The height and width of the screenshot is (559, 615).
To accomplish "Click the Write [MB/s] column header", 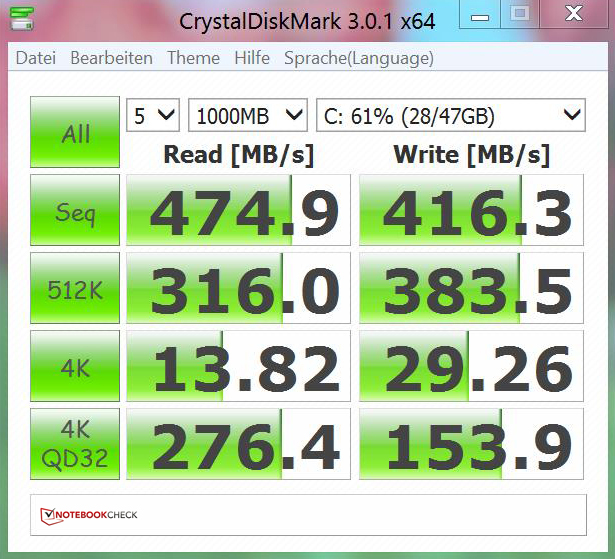I will [471, 155].
